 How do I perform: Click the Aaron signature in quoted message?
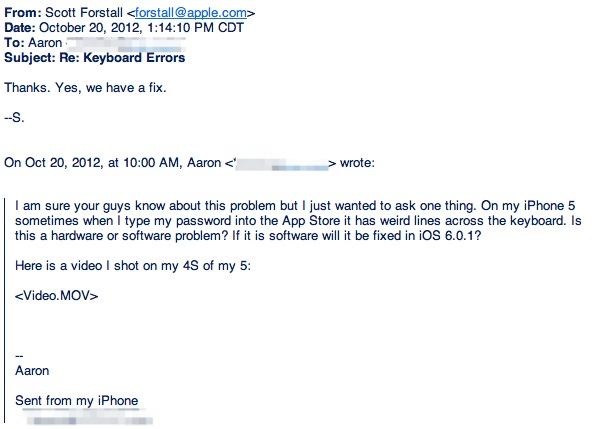(x=32, y=370)
